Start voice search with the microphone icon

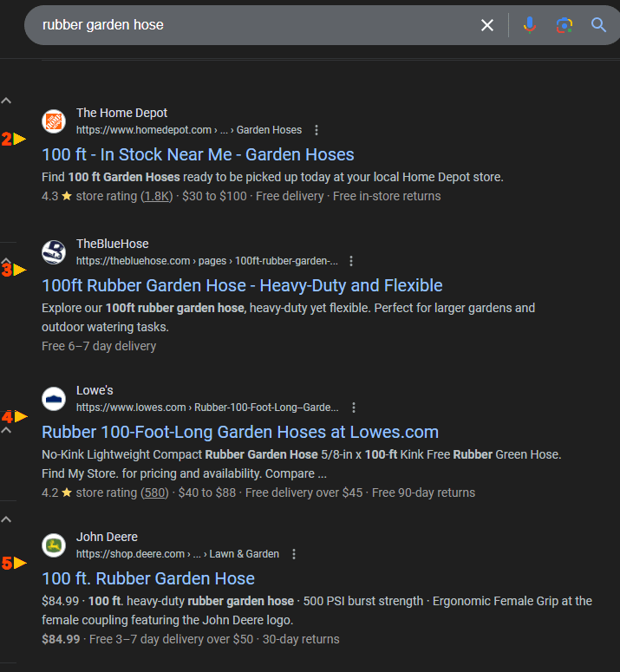[530, 25]
